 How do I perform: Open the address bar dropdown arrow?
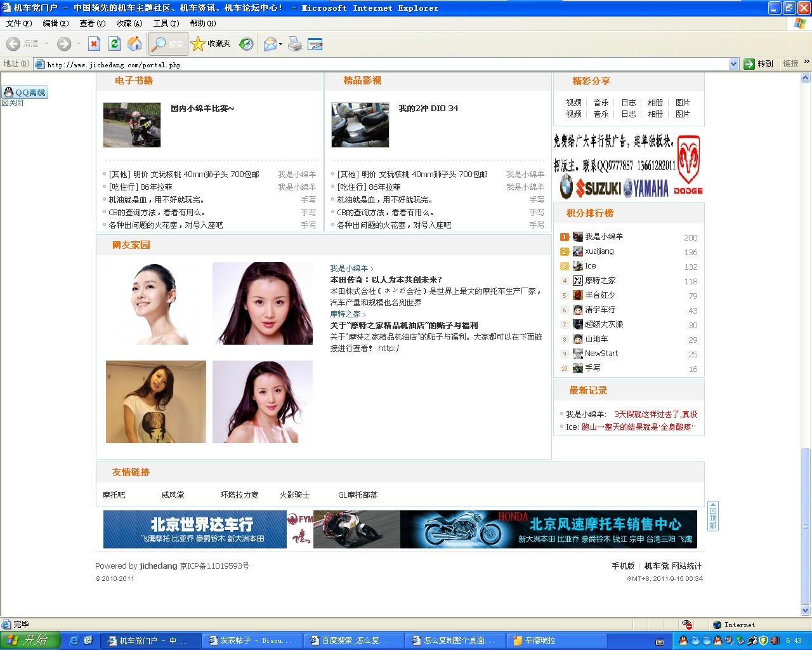point(734,64)
